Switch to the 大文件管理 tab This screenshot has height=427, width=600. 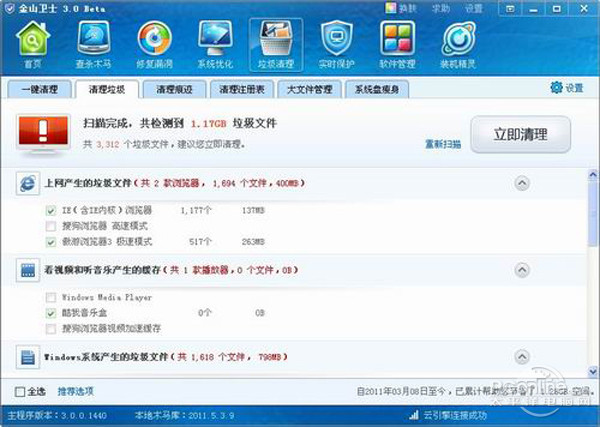point(310,90)
